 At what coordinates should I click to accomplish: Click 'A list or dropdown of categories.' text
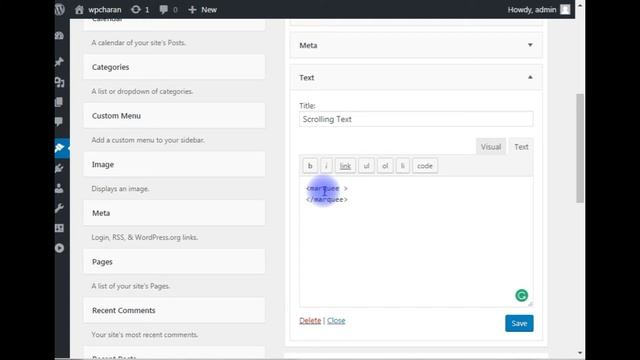click(x=142, y=91)
